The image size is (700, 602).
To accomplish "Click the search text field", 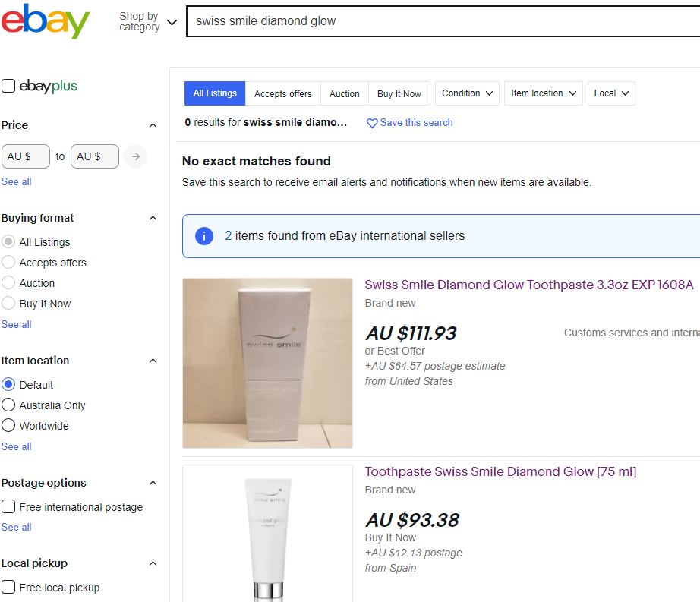I will coord(440,21).
